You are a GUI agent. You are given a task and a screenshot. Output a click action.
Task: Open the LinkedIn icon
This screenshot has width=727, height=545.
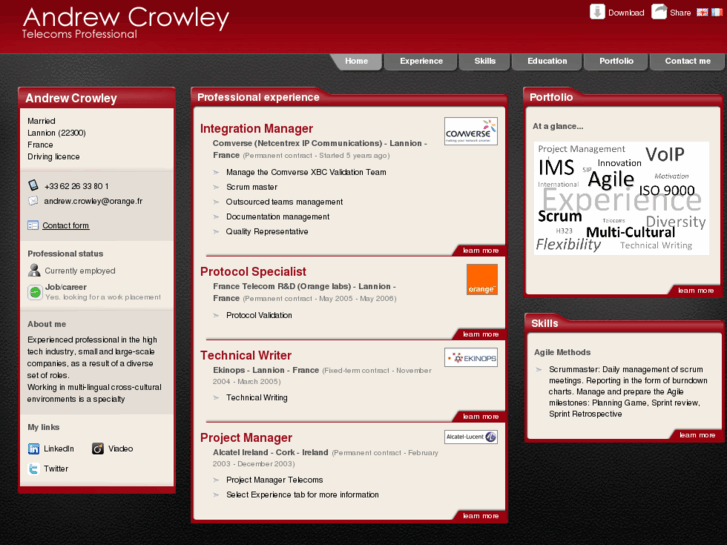tap(33, 449)
